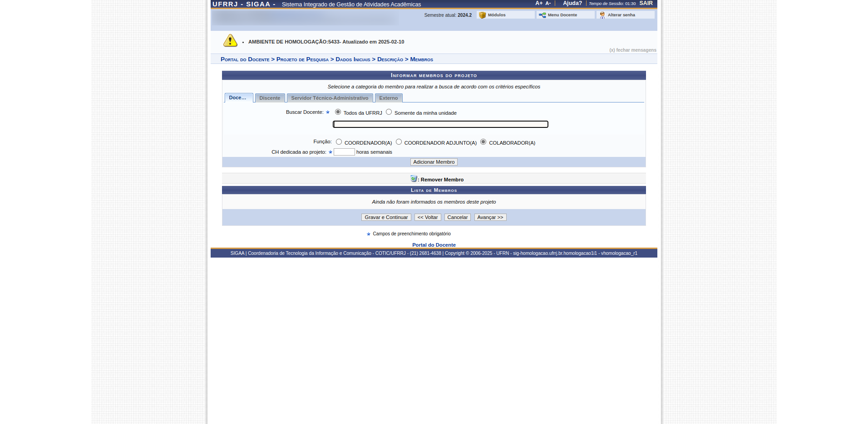Decrease font size with A-

[548, 3]
